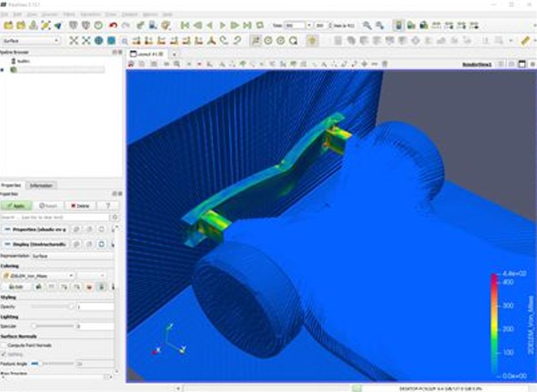The image size is (537, 392).
Task: Click the grey Redo arrow icon
Action: tap(126, 26)
